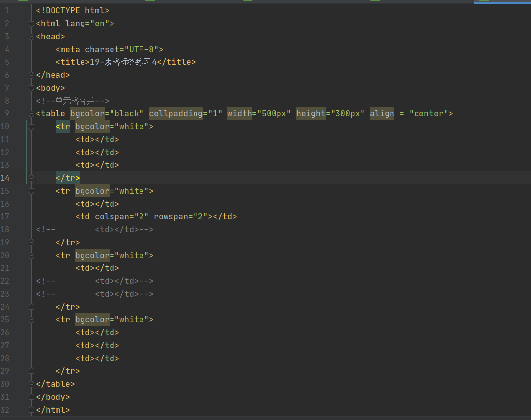Image resolution: width=531 pixels, height=420 pixels.
Task: Click the td element on line 12
Action: pos(97,153)
